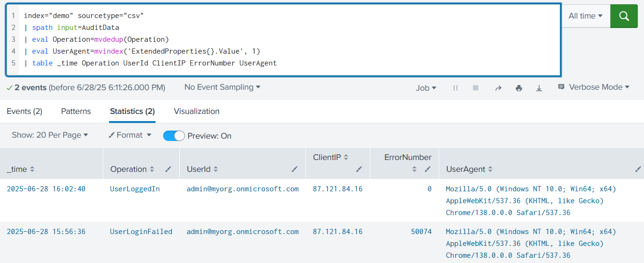Click admin@myorg.onmicrosoft.com in the UserLoggedIn row
644x263 pixels.
point(243,189)
